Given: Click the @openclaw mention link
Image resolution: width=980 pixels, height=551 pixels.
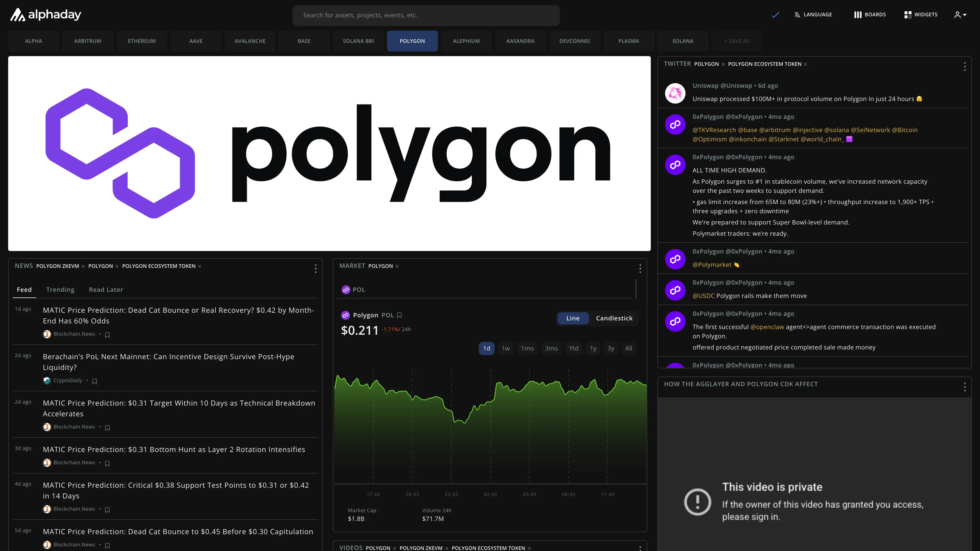Looking at the screenshot, I should click(767, 327).
